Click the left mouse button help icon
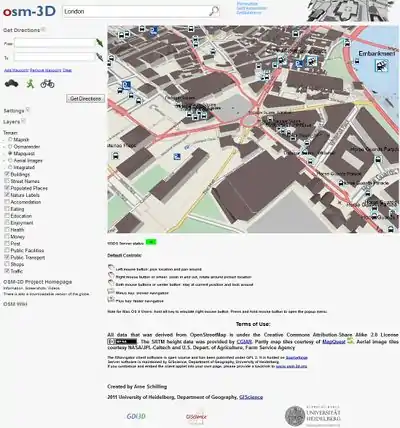 click(x=111, y=267)
